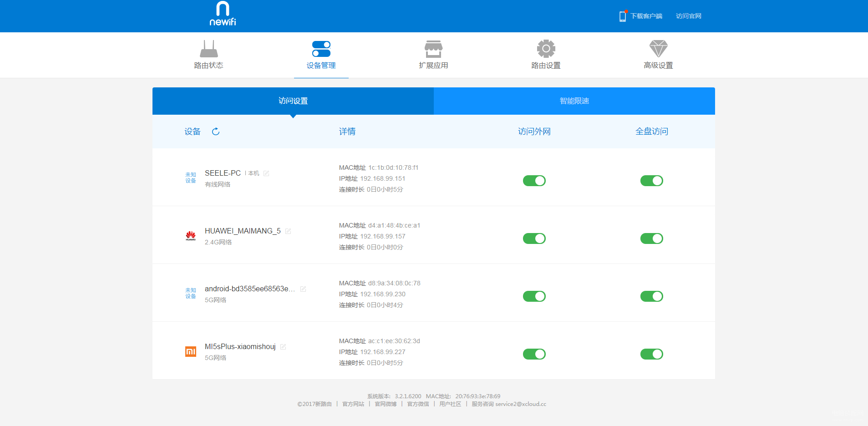Open the 路由设置 gear icon
This screenshot has height=426, width=868.
coord(546,49)
